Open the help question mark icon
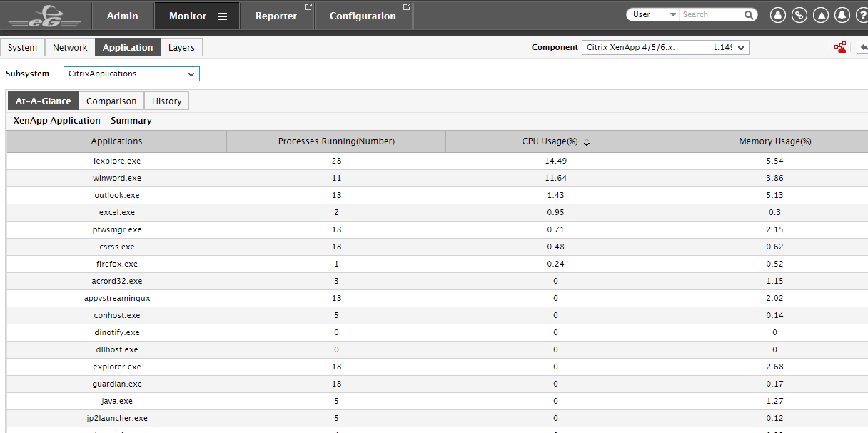The height and width of the screenshot is (433, 868). coord(862,15)
